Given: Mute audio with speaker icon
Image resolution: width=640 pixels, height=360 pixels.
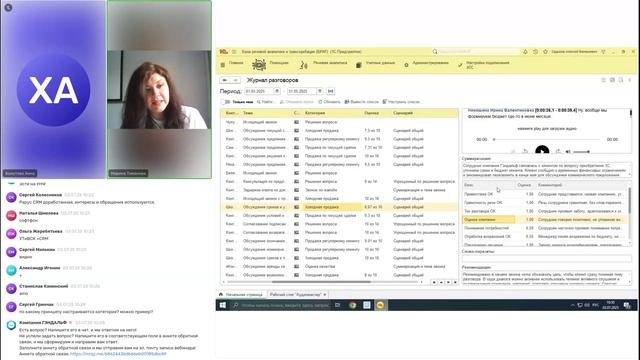Looking at the screenshot, I should click(x=568, y=152).
